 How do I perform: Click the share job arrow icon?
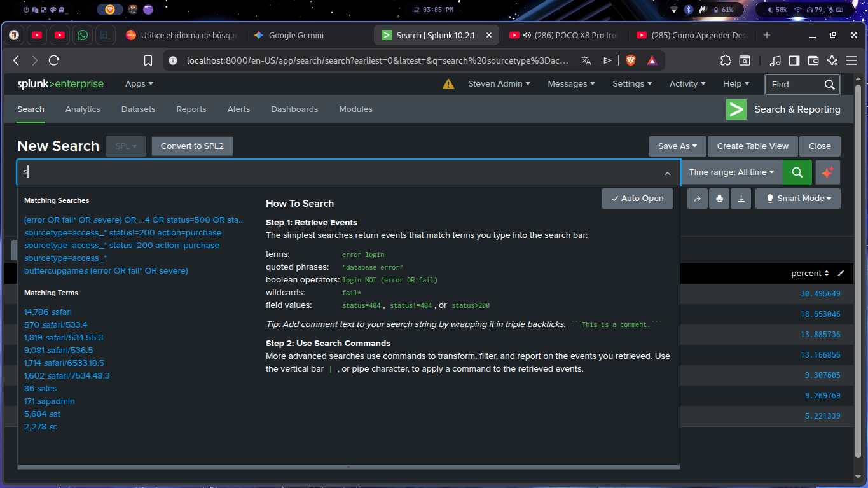click(x=698, y=199)
